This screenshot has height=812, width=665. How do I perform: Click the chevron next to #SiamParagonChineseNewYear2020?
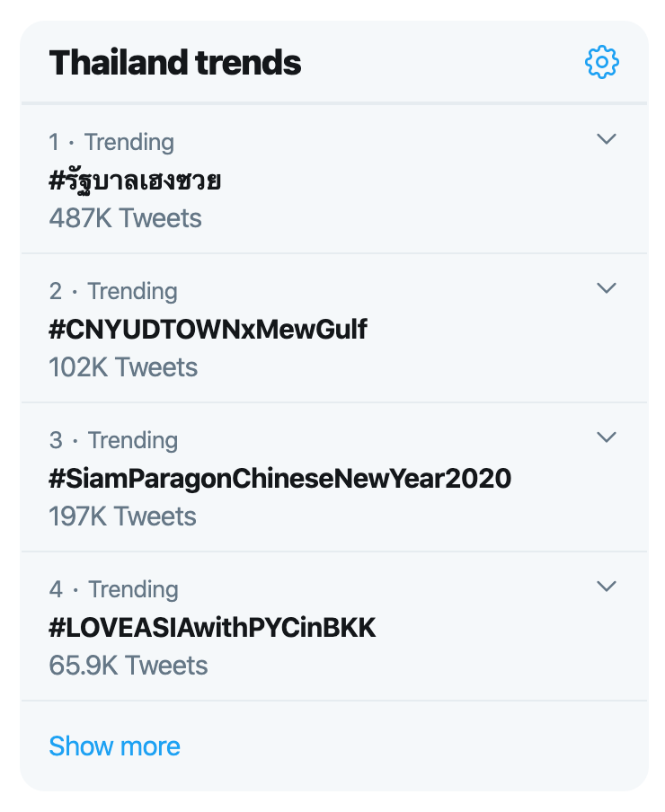pos(607,437)
